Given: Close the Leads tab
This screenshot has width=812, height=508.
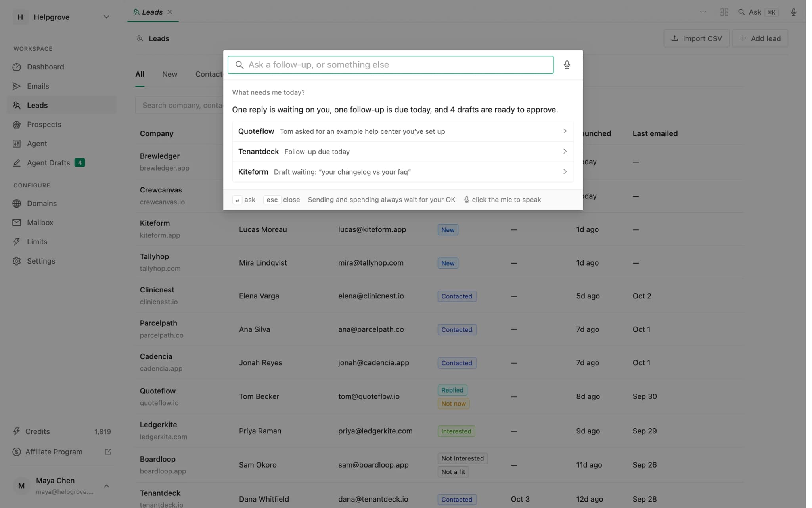Looking at the screenshot, I should point(170,12).
